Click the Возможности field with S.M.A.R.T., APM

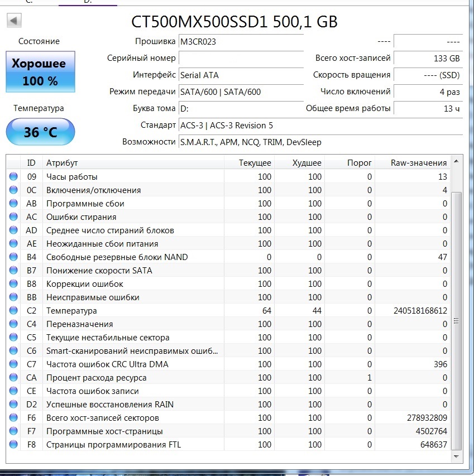click(320, 142)
